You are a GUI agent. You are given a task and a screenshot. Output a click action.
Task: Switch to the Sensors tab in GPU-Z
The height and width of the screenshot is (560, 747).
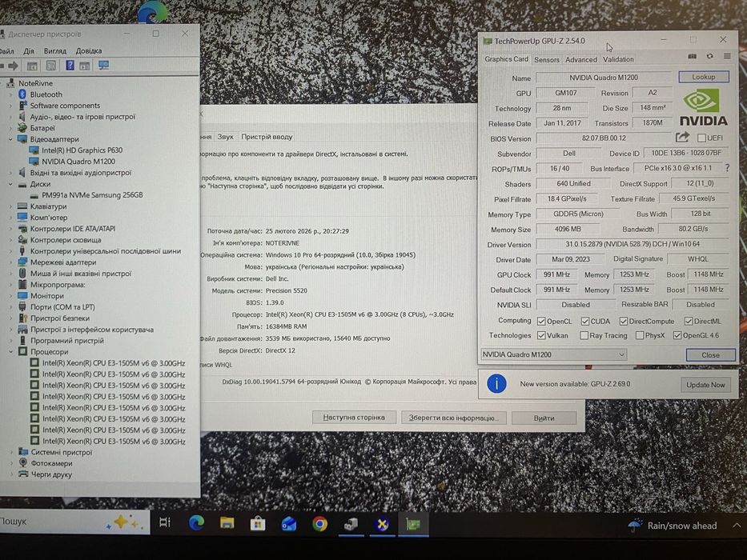(x=546, y=59)
